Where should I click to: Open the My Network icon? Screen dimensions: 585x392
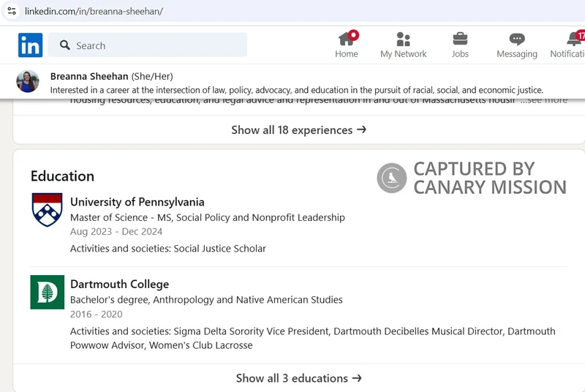pos(404,39)
